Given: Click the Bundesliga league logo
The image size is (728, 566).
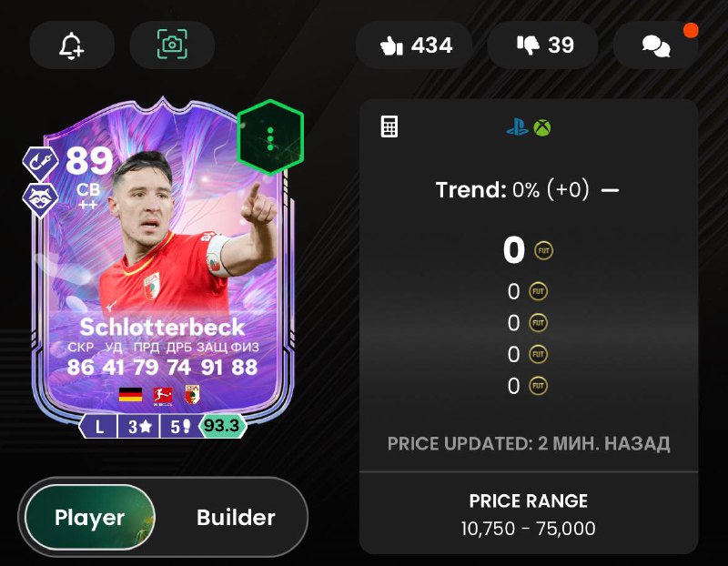Looking at the screenshot, I should [163, 396].
